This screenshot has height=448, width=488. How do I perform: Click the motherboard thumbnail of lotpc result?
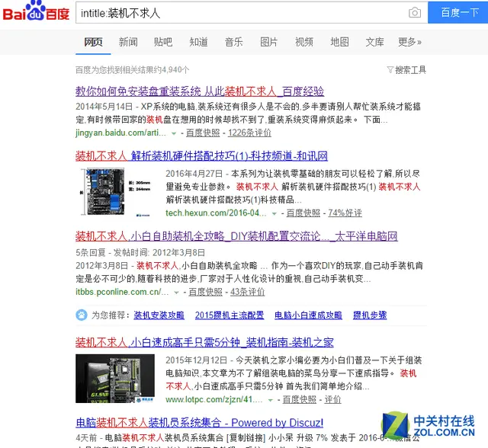point(115,379)
